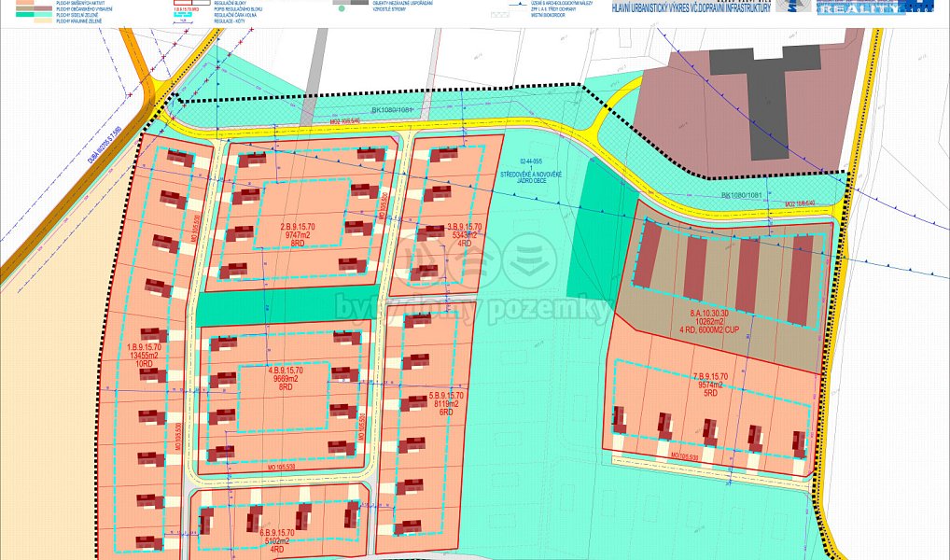Click the title 'HLAVNÍ URBANISTICKÝ VÝKRES VČ.DOPRAVNÍ INFRASTRUKTURY'
This screenshot has width=950, height=560.
692,8
